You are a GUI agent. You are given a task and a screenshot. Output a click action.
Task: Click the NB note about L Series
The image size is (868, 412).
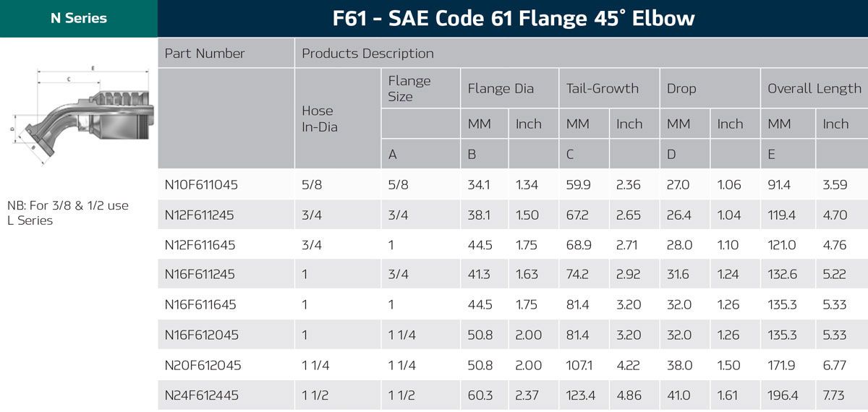click(68, 213)
